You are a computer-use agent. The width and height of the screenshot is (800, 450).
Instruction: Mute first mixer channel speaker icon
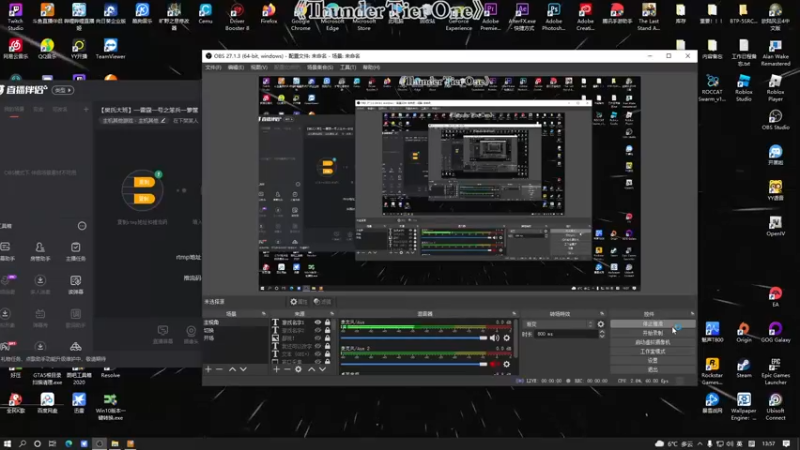[494, 338]
